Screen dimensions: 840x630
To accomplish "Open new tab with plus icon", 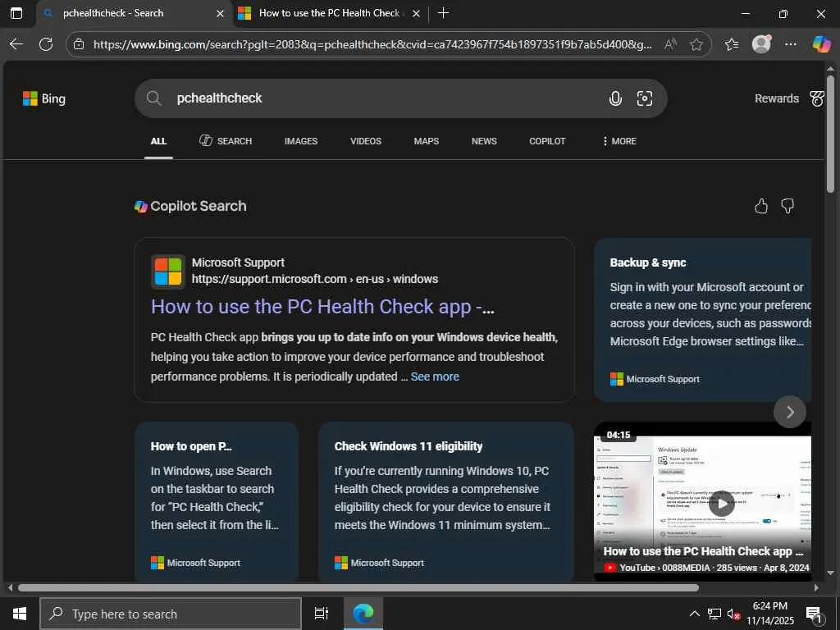I will 443,13.
